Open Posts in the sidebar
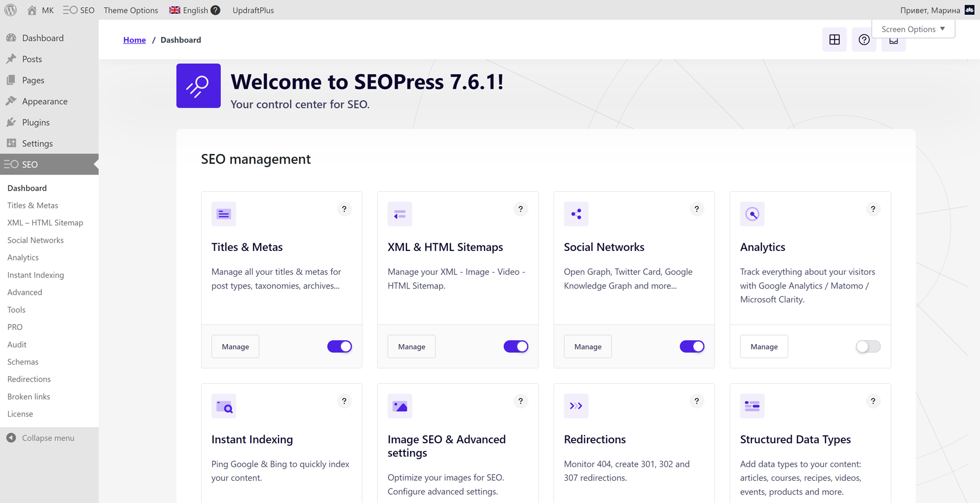Viewport: 980px width, 503px height. [49, 59]
